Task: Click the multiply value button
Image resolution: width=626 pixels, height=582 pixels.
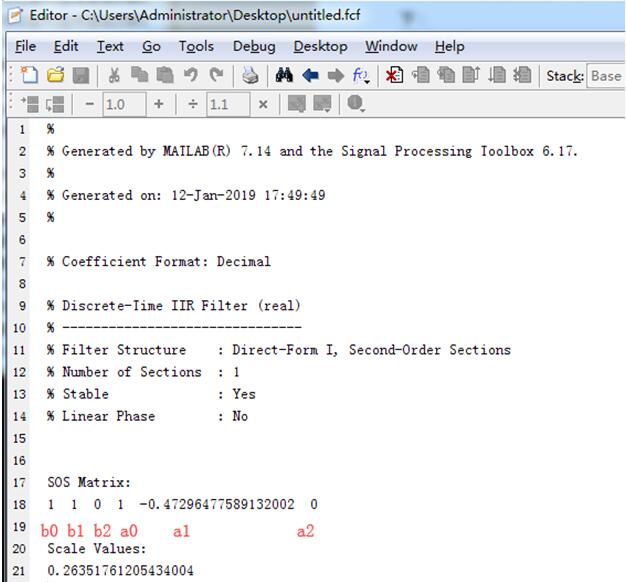Action: click(263, 104)
